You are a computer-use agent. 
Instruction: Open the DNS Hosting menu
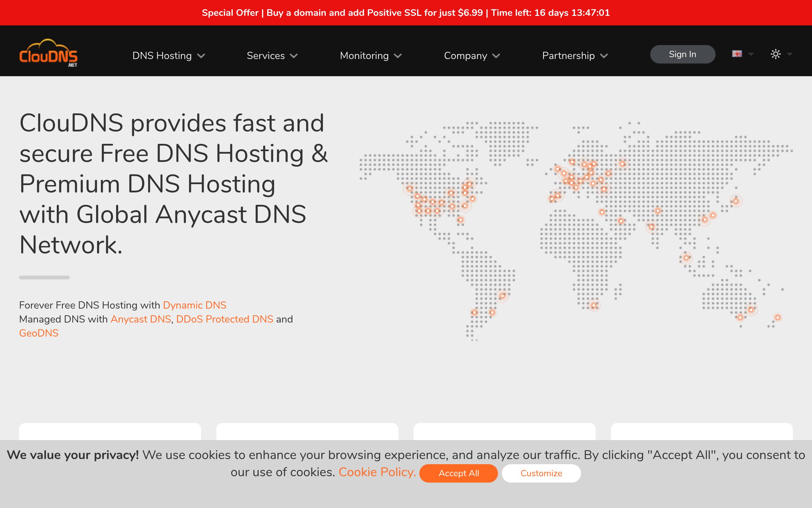point(162,56)
